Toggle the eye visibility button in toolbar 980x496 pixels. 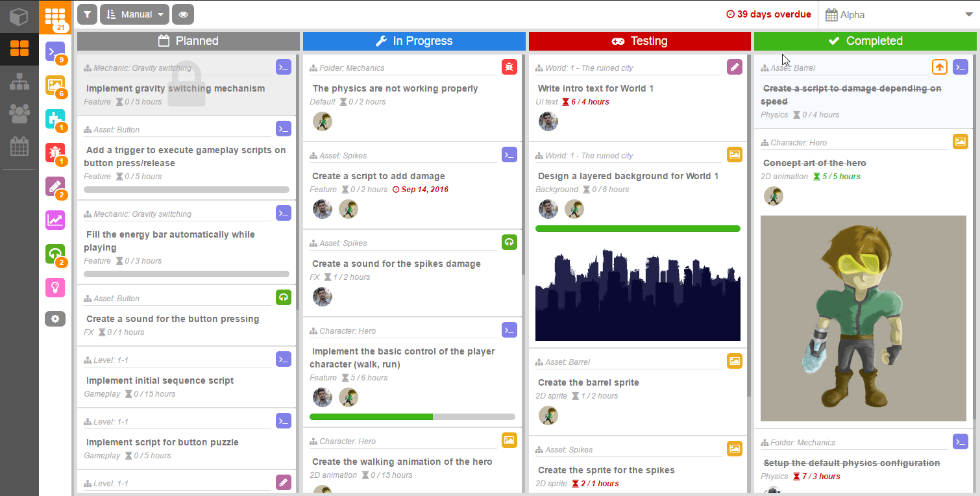[x=183, y=14]
